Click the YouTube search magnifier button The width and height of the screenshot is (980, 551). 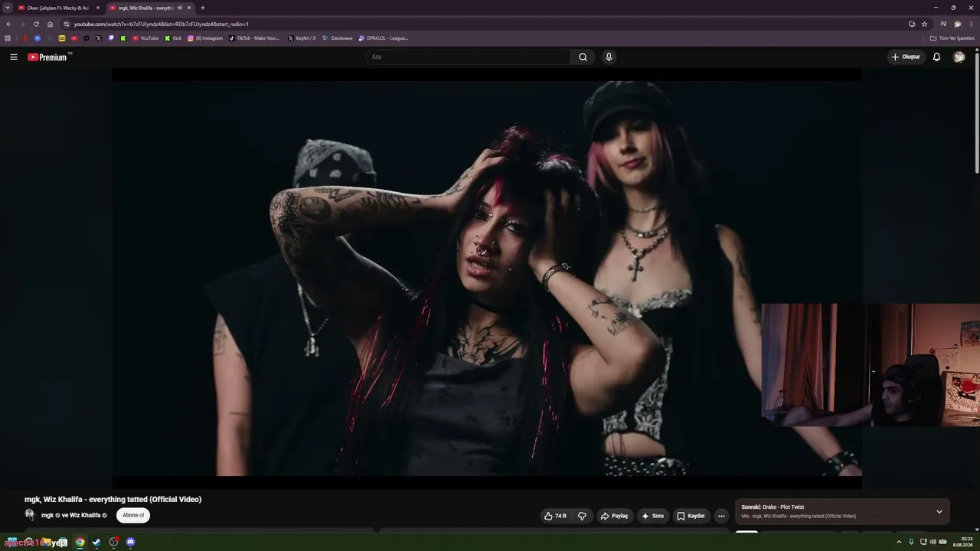(583, 57)
